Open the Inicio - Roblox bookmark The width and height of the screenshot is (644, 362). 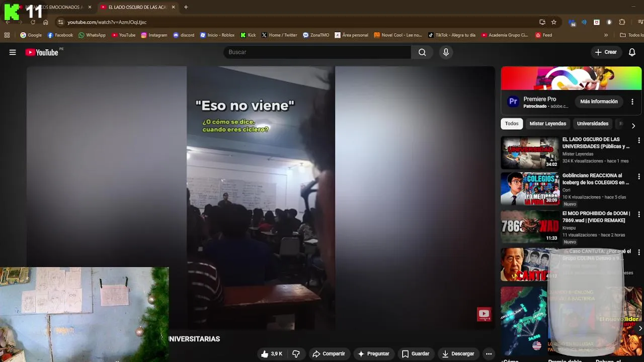coord(217,35)
